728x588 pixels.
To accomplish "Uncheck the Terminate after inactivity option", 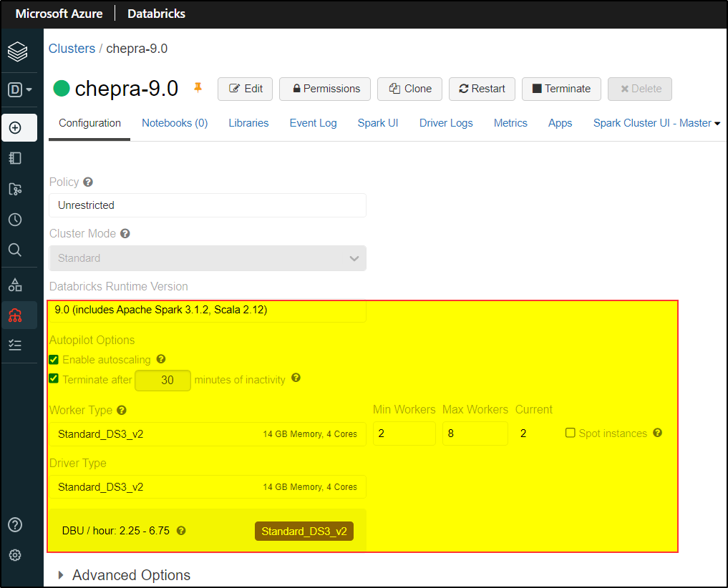I will pos(54,379).
